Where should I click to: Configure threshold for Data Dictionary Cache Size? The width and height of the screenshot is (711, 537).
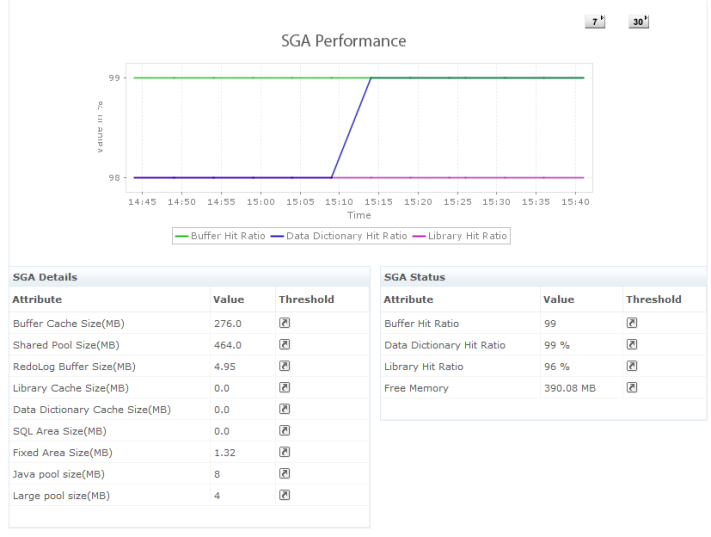284,409
